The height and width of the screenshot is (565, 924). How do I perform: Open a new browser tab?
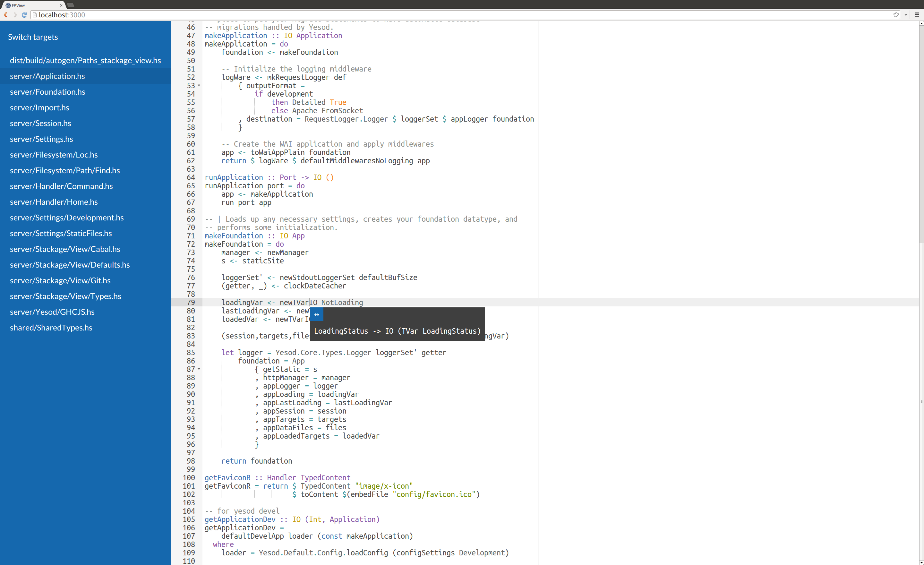pyautogui.click(x=71, y=5)
